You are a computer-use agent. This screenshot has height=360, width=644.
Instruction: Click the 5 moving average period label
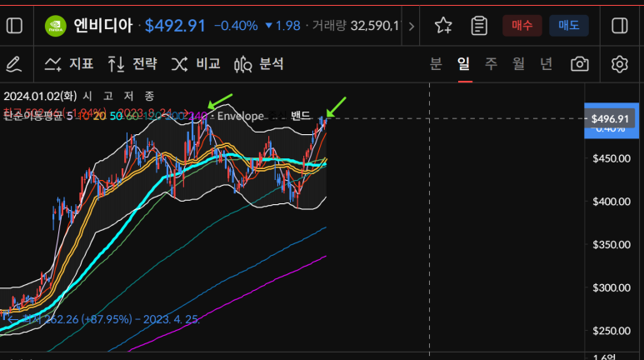pos(69,117)
